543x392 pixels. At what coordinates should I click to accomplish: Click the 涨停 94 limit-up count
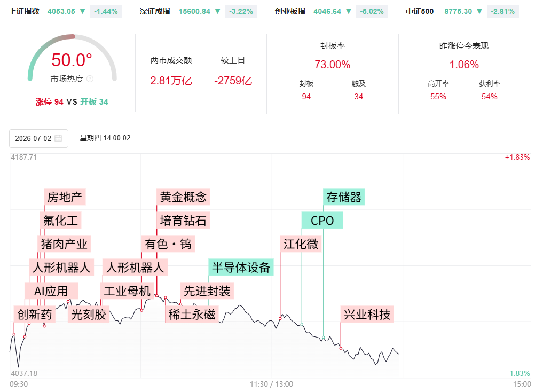coord(50,102)
